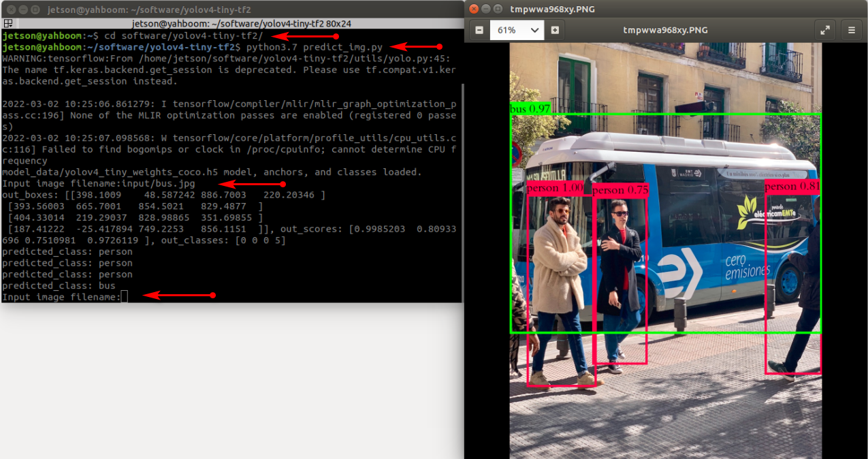
Task: Open the 61% zoom level dropdown
Action: pyautogui.click(x=517, y=30)
